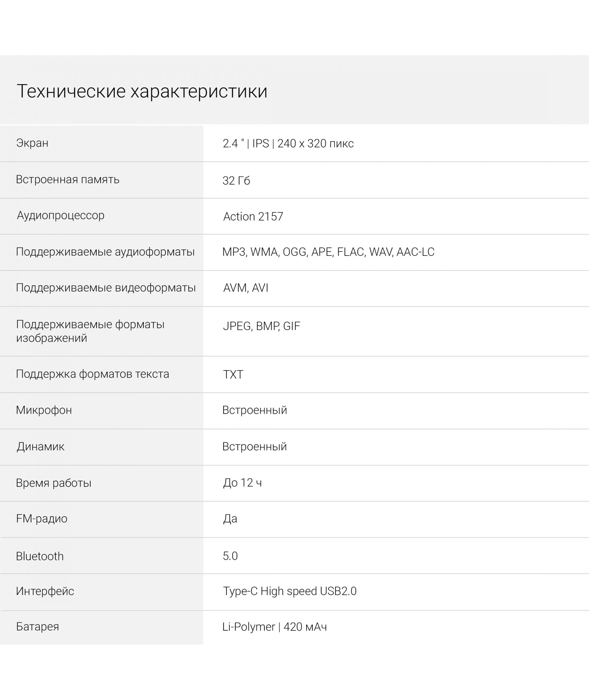The image size is (589, 700).
Task: Click the 5.0 Bluetooth version value
Action: 230,556
